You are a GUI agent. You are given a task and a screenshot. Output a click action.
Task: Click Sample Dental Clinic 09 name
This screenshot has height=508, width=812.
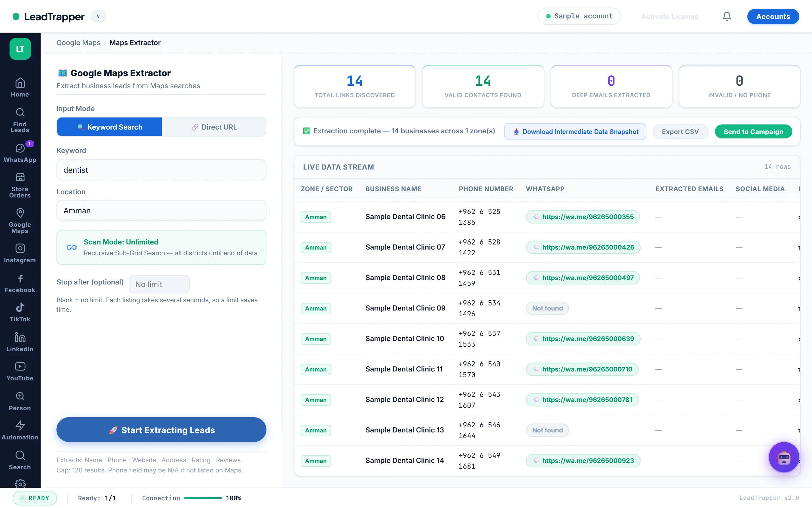pos(405,308)
